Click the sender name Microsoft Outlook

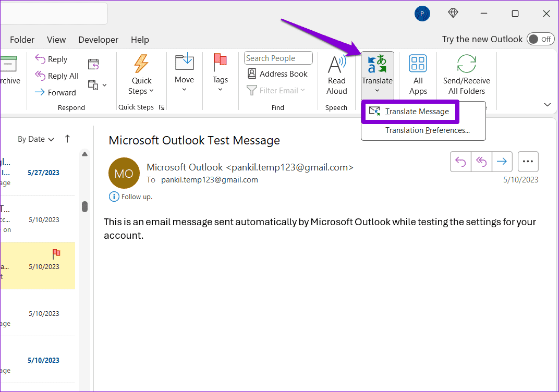pyautogui.click(x=185, y=167)
